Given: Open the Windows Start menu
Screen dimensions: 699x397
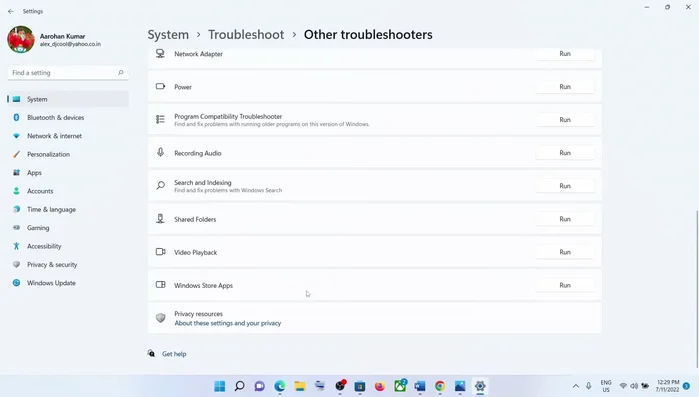Looking at the screenshot, I should click(220, 386).
